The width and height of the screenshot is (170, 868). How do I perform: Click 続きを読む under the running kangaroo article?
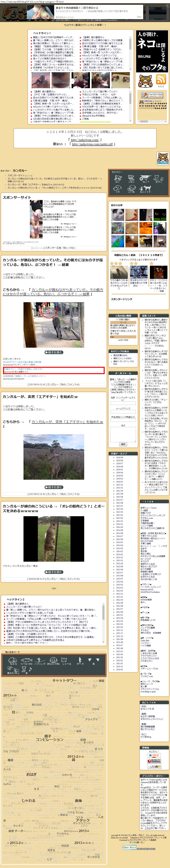54,352
